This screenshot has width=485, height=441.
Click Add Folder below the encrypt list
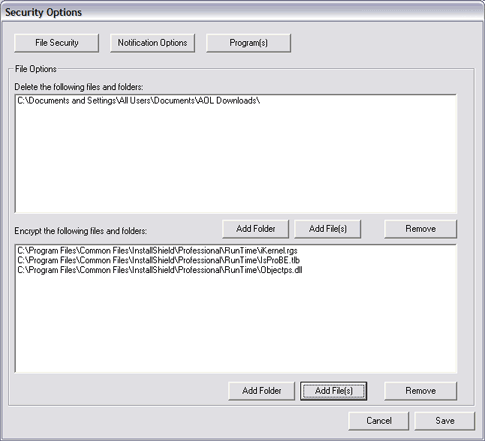(x=261, y=391)
